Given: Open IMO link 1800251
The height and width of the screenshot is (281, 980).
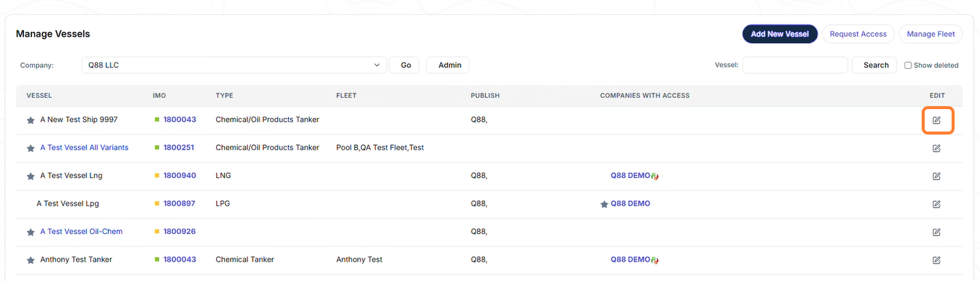Looking at the screenshot, I should tap(179, 148).
